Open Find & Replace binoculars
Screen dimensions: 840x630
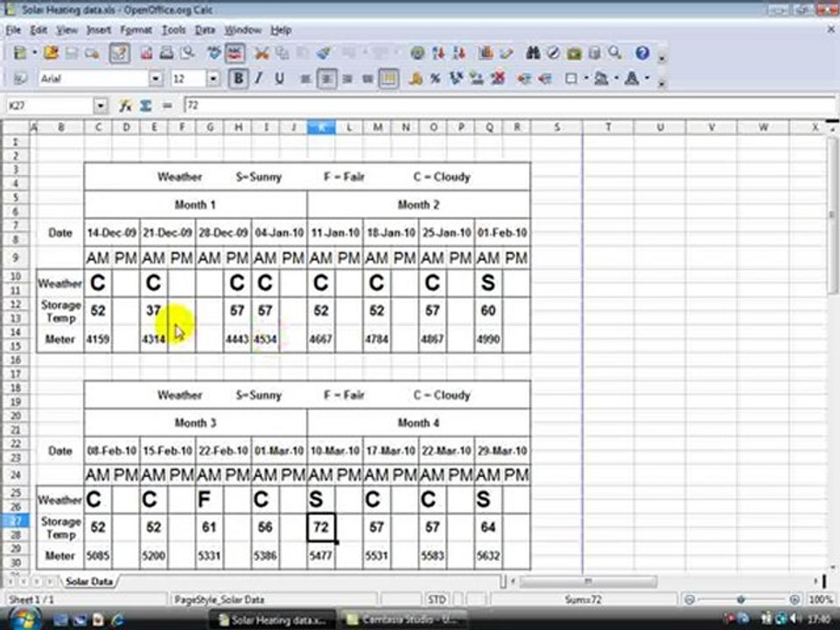pyautogui.click(x=533, y=52)
